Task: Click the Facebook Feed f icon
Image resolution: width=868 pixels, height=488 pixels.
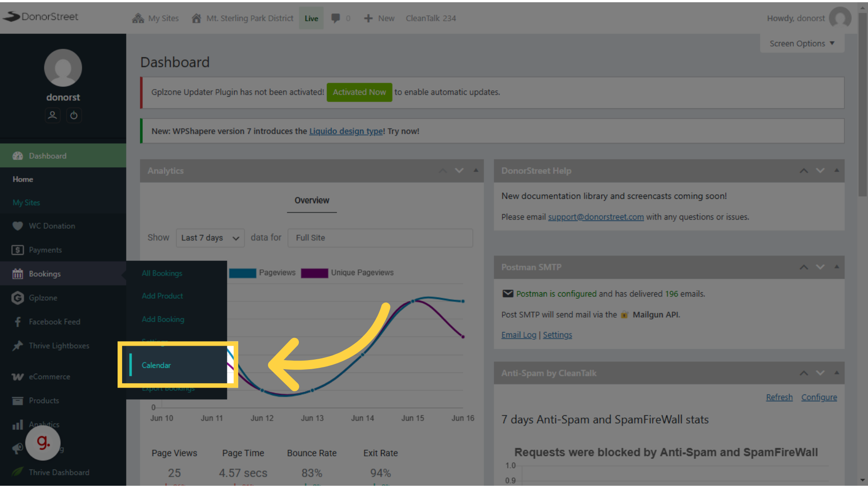Action: [18, 322]
